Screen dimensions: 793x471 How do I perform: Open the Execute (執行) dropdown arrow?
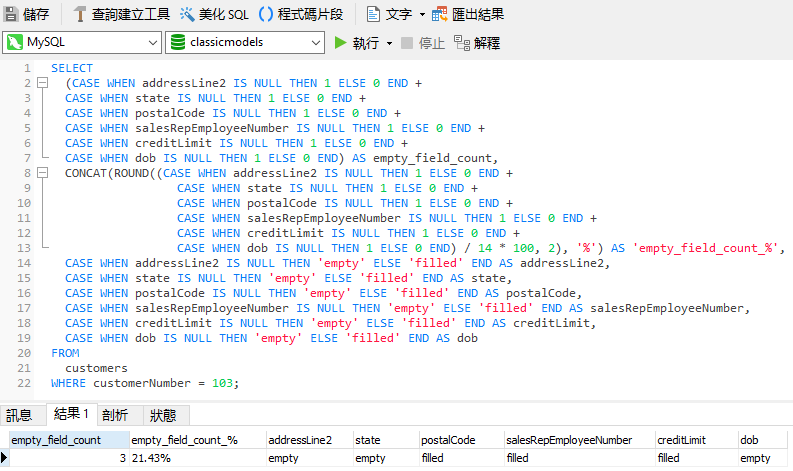[388, 43]
